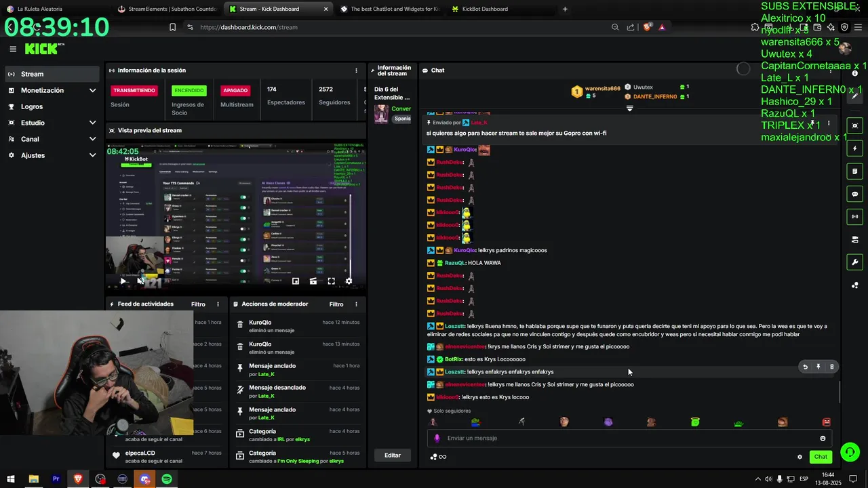This screenshot has height=488, width=868.
Task: Open Acciones de moderador options menu
Action: click(356, 304)
